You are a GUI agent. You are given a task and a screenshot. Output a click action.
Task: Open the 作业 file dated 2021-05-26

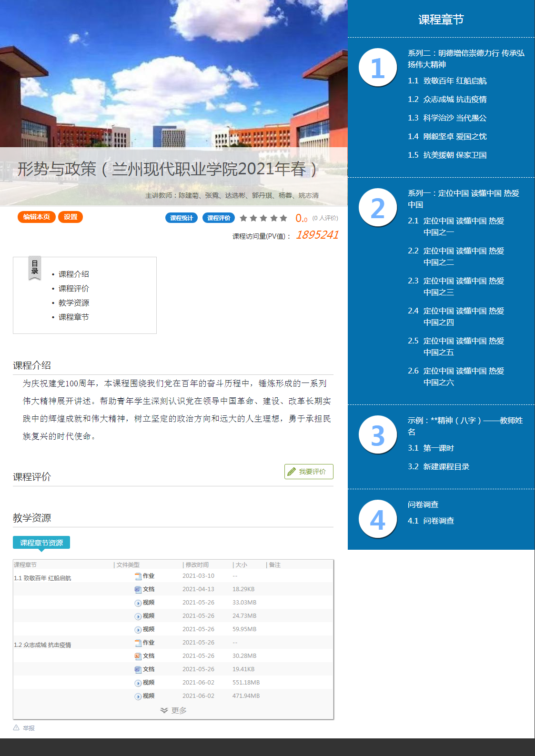coord(145,643)
